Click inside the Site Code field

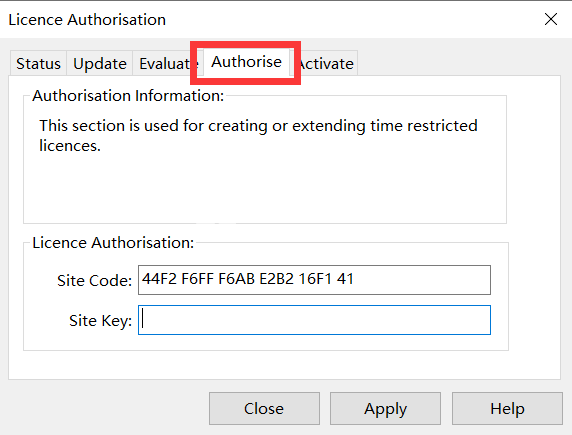[314, 280]
